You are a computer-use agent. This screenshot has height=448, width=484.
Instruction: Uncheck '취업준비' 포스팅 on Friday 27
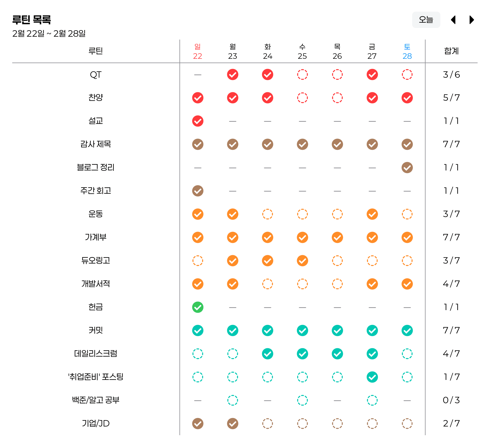point(372,377)
